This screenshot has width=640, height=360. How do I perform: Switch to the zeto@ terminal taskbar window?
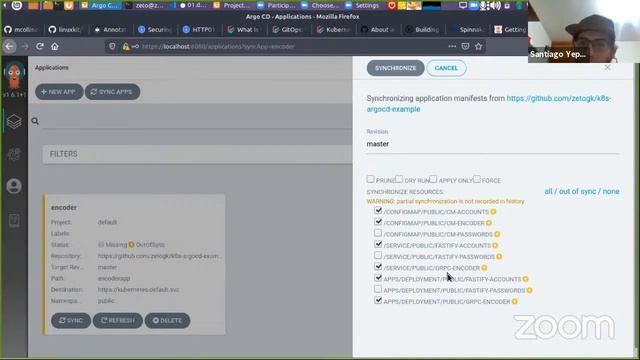pyautogui.click(x=145, y=6)
